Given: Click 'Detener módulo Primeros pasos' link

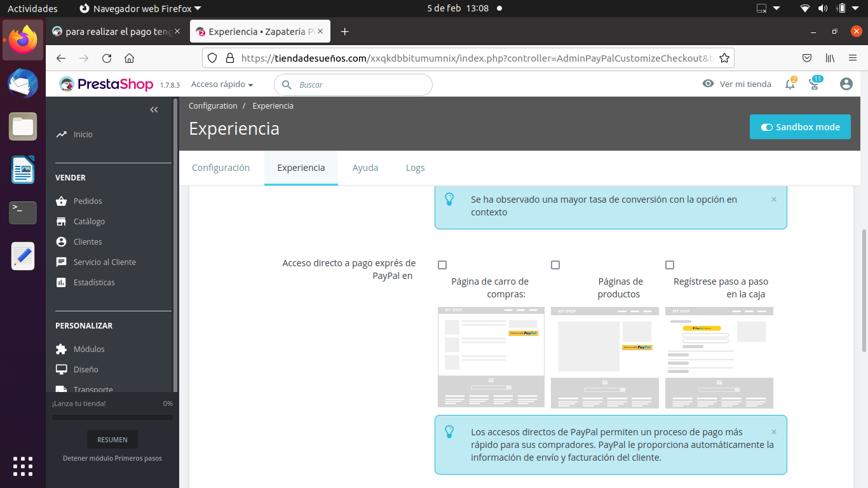Looking at the screenshot, I should click(x=112, y=458).
